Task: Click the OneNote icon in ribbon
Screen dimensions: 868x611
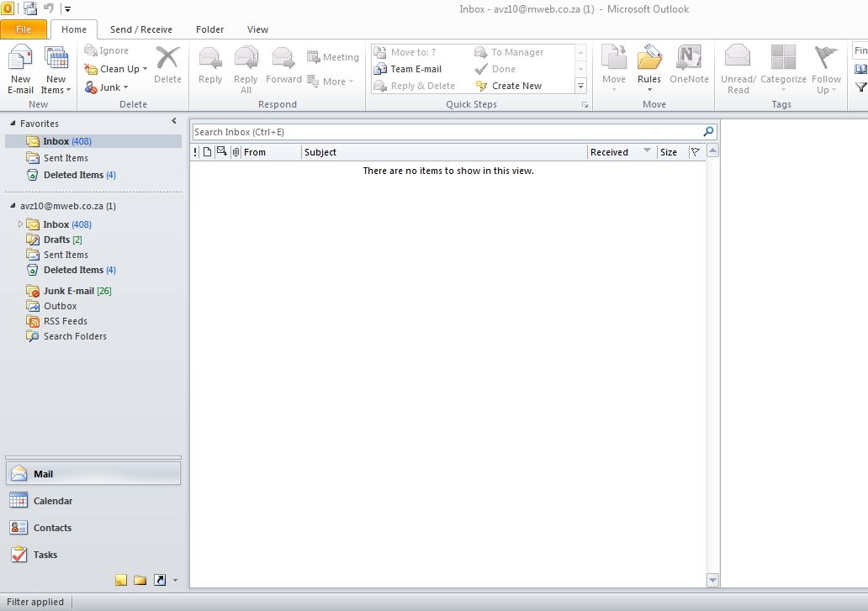Action: [689, 59]
